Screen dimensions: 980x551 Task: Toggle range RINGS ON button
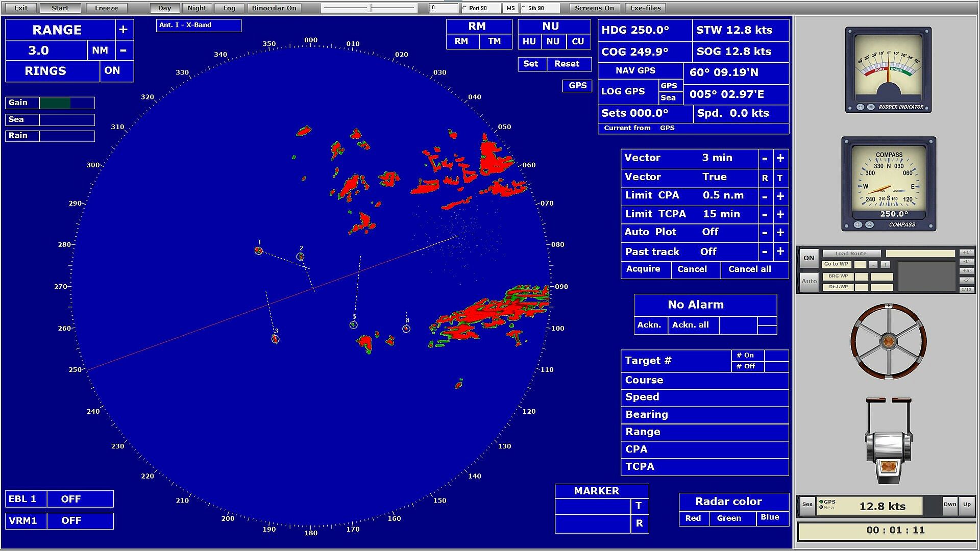[112, 71]
